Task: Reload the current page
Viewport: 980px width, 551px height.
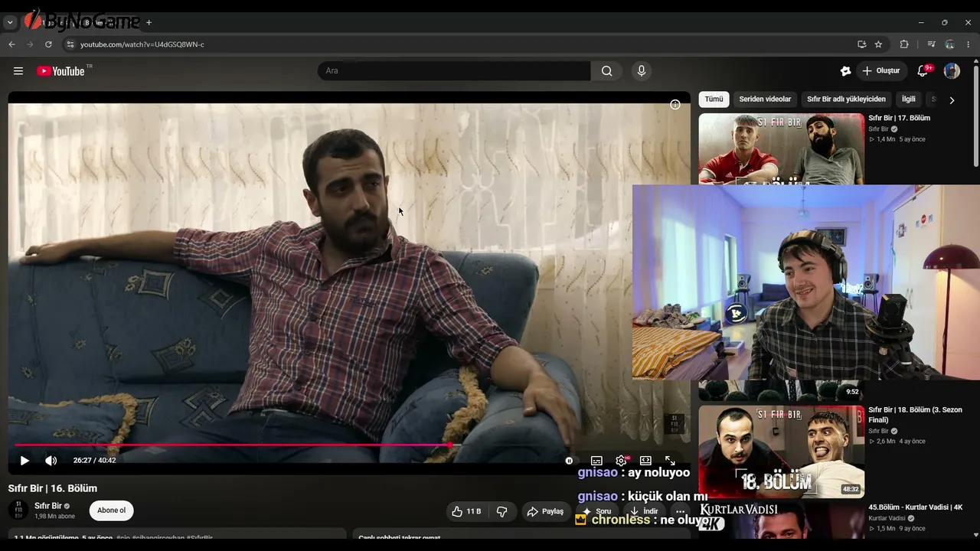Action: pos(48,44)
